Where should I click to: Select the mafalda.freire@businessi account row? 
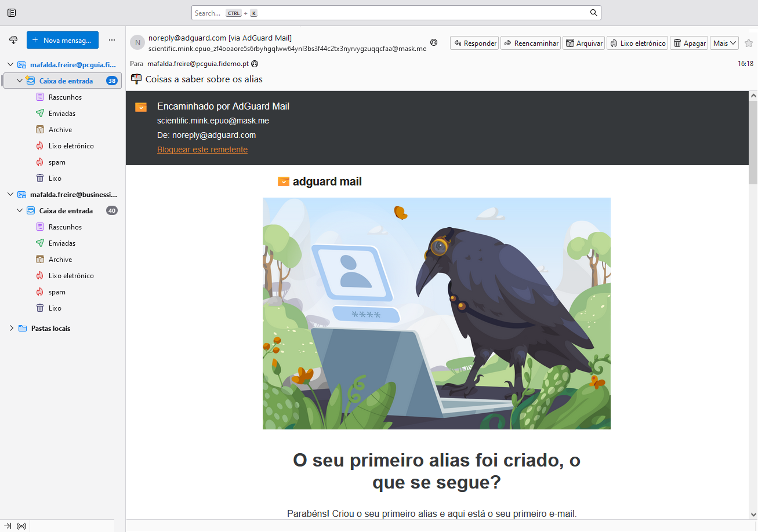point(63,195)
